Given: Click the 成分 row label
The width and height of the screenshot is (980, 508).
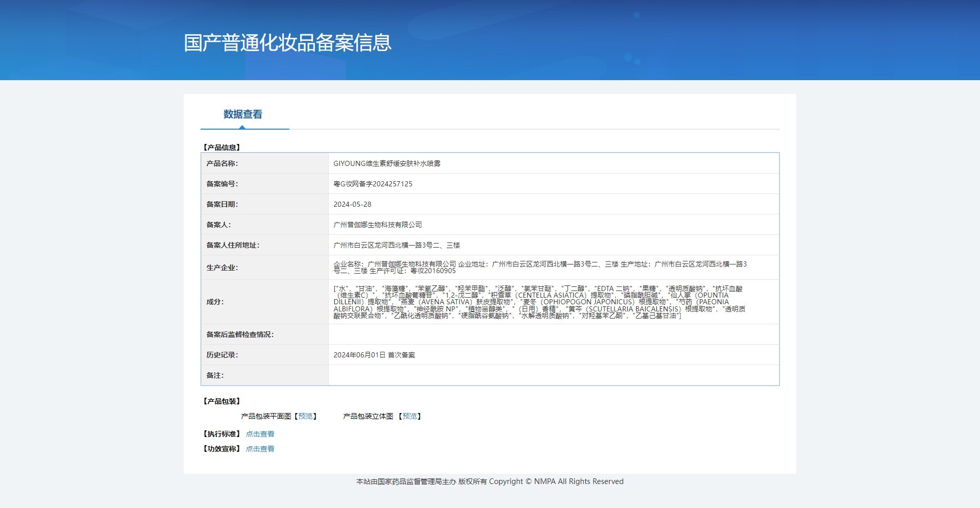Looking at the screenshot, I should tap(215, 302).
